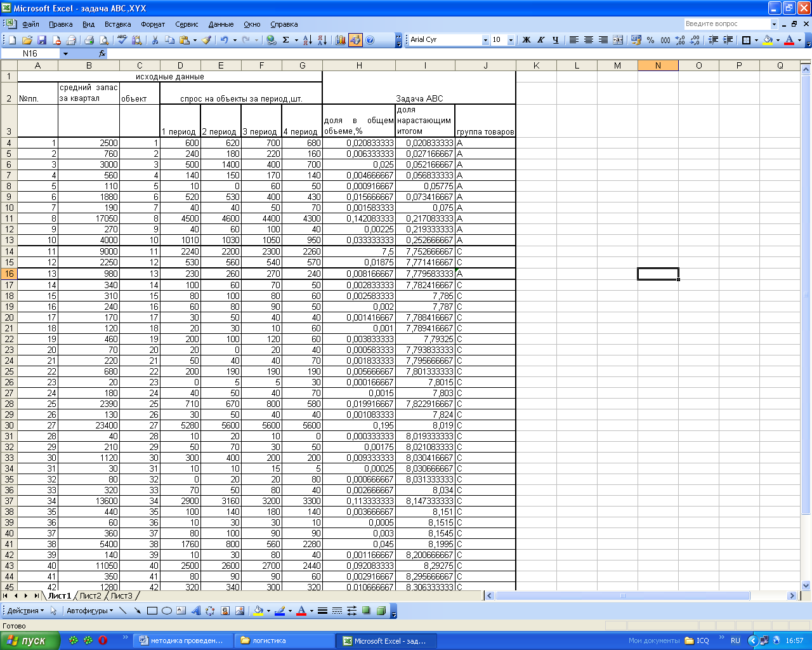The height and width of the screenshot is (650, 812).
Task: Toggle bold (Ж) formatting
Action: click(526, 40)
